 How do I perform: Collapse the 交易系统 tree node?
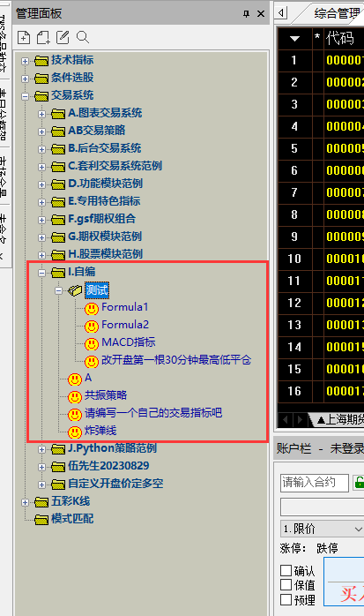click(x=25, y=96)
